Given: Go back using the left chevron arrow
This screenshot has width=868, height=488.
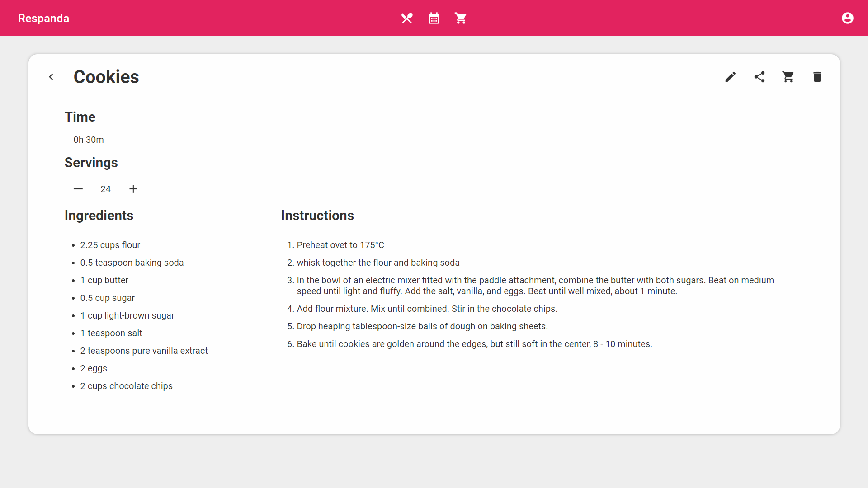Looking at the screenshot, I should [51, 77].
